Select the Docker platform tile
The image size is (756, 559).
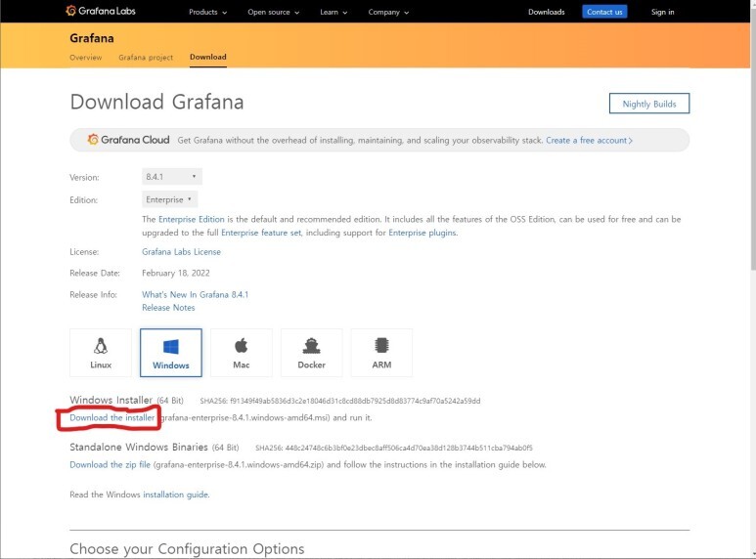click(311, 353)
